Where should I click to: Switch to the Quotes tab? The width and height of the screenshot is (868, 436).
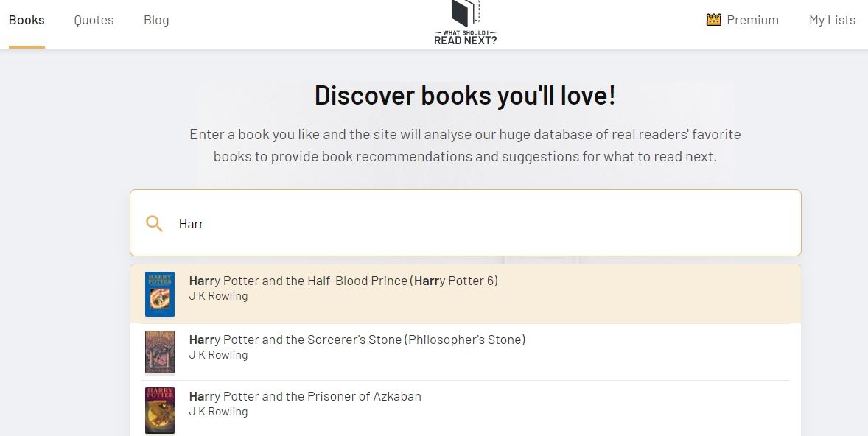[94, 20]
